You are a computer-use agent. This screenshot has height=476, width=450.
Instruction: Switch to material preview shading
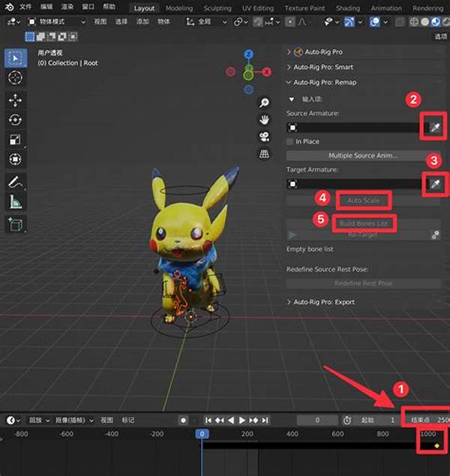pos(436,22)
